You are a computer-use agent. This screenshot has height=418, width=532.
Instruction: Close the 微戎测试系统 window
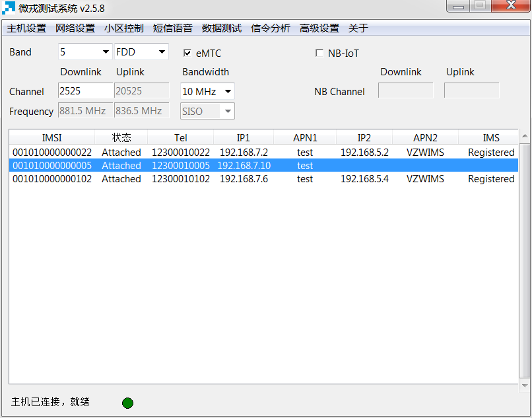pyautogui.click(x=511, y=5)
